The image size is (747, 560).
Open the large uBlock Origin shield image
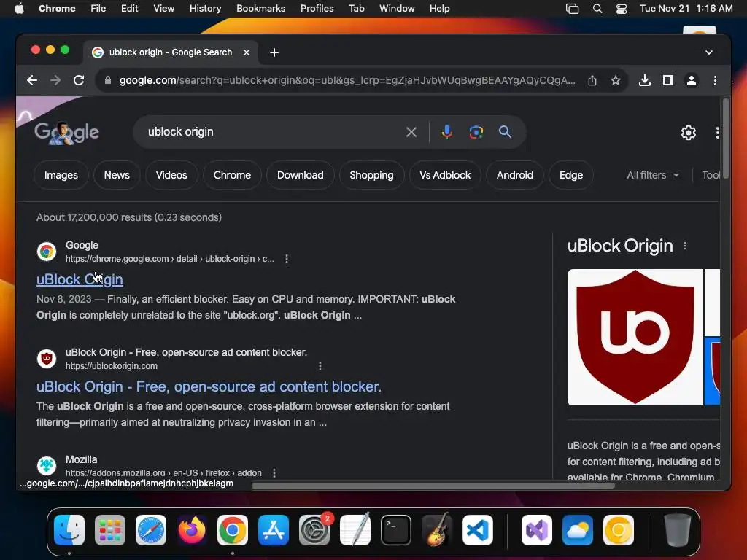pyautogui.click(x=635, y=337)
